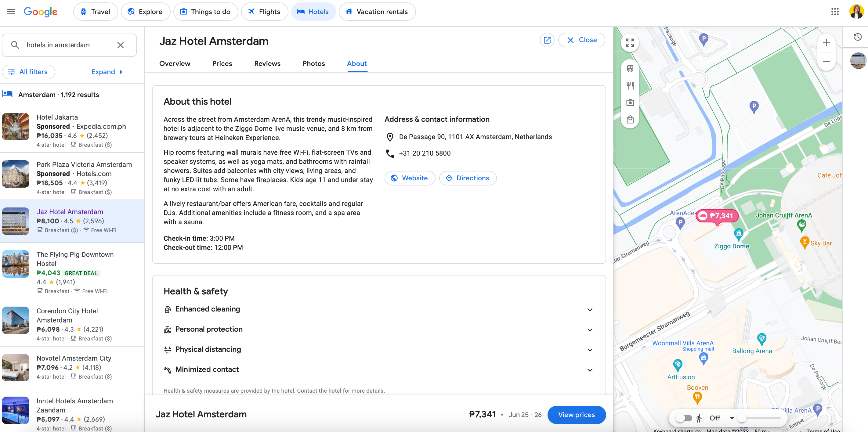Open the Google apps grid
This screenshot has width=868, height=432.
point(835,12)
